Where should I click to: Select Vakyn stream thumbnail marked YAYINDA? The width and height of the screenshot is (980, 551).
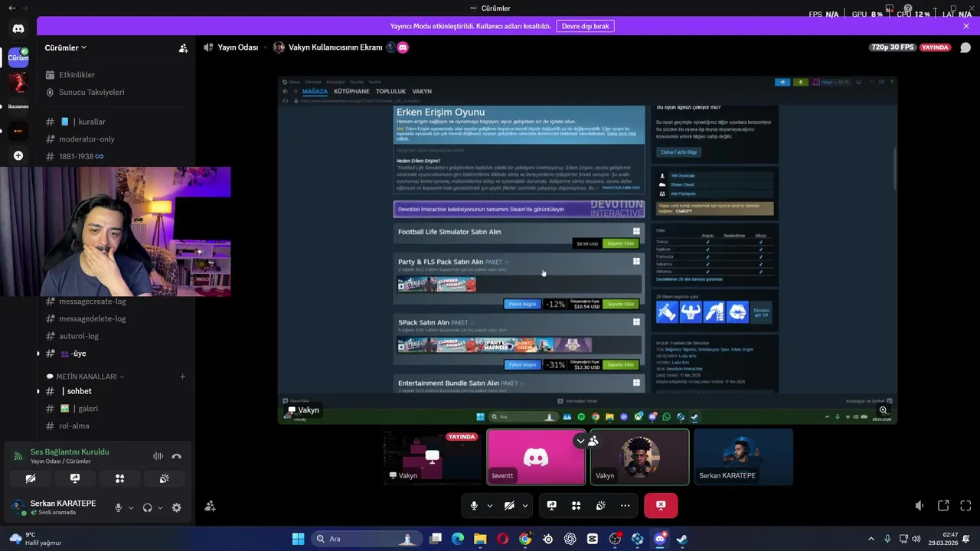point(433,457)
